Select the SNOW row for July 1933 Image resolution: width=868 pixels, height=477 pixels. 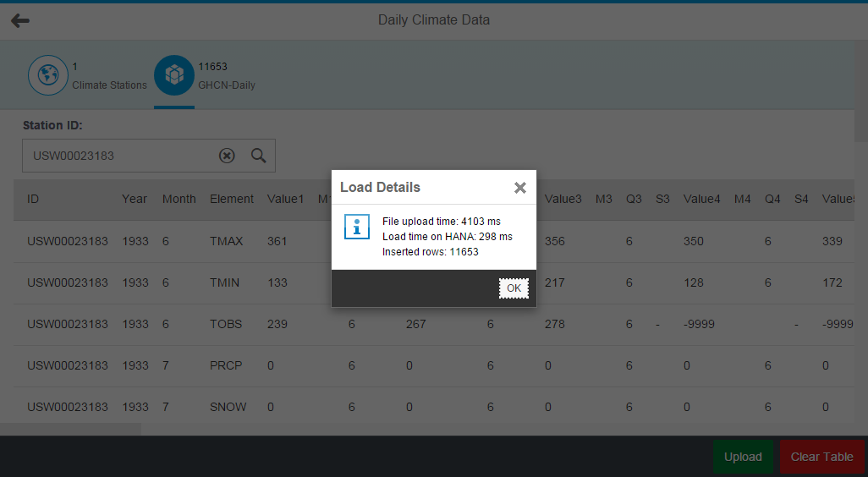pos(434,408)
